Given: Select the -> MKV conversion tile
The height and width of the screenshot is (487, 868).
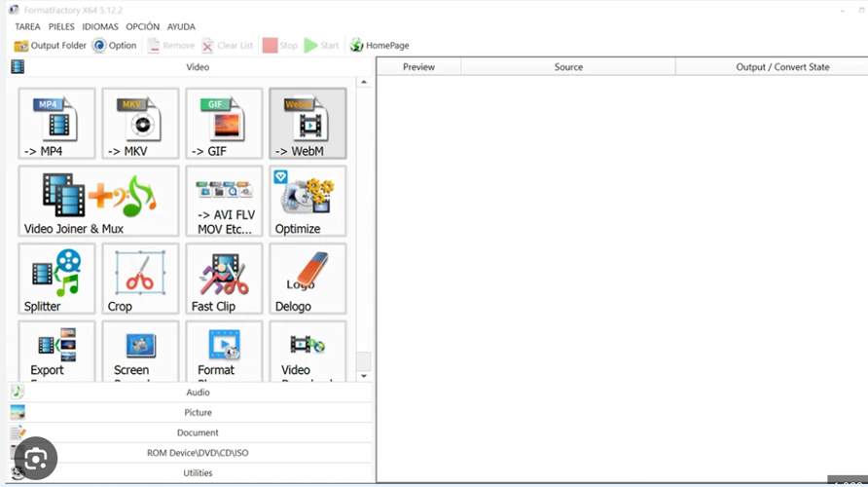Looking at the screenshot, I should [x=140, y=124].
